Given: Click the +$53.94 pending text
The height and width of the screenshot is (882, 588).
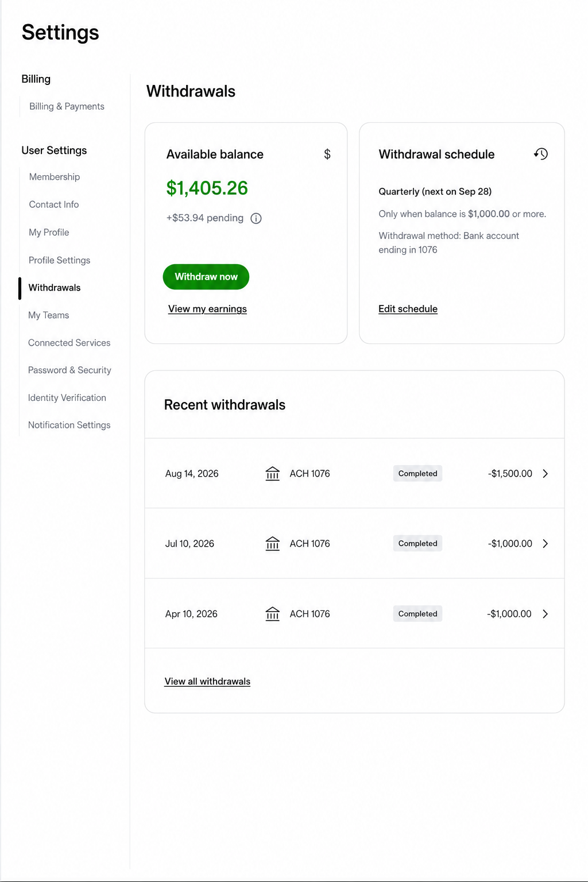Looking at the screenshot, I should [x=205, y=218].
